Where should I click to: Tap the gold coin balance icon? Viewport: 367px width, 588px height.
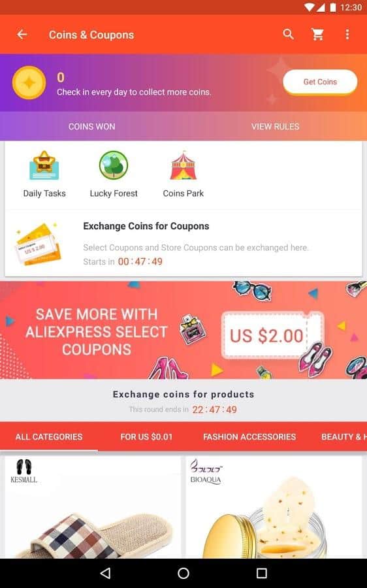point(29,82)
